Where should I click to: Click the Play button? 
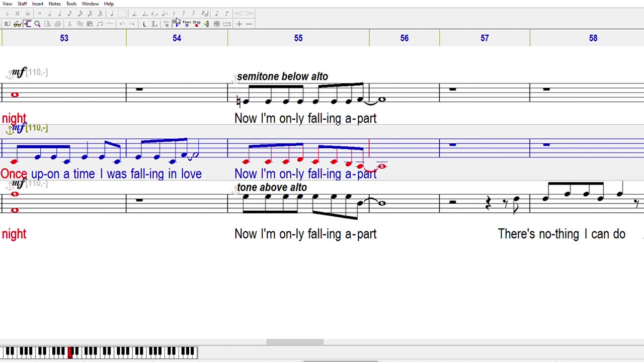[176, 24]
